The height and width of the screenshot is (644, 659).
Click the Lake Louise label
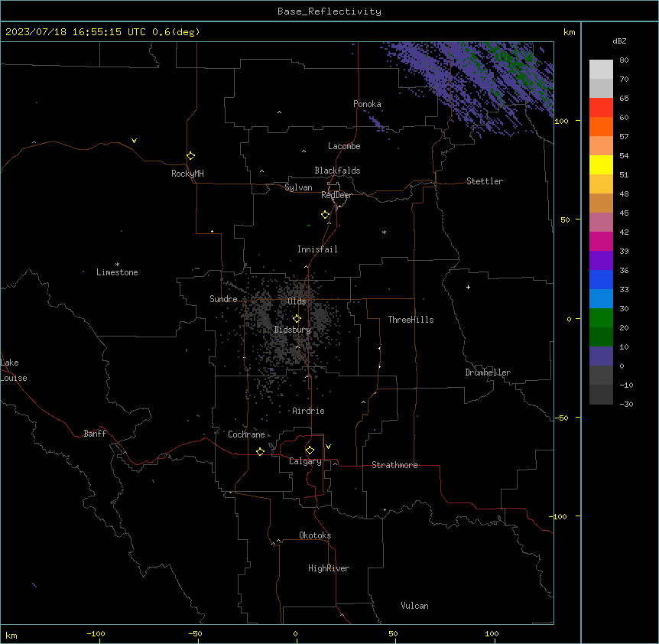(14, 370)
